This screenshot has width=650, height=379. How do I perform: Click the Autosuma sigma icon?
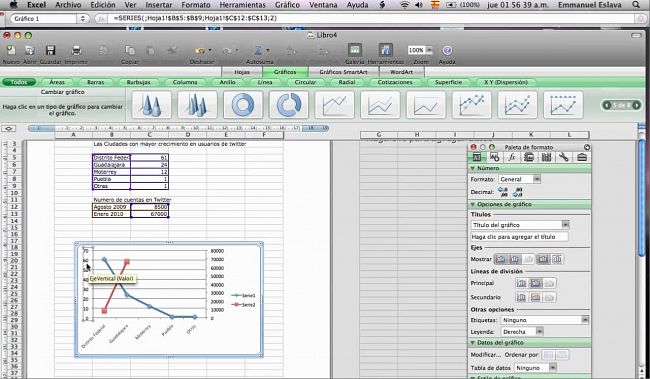258,51
